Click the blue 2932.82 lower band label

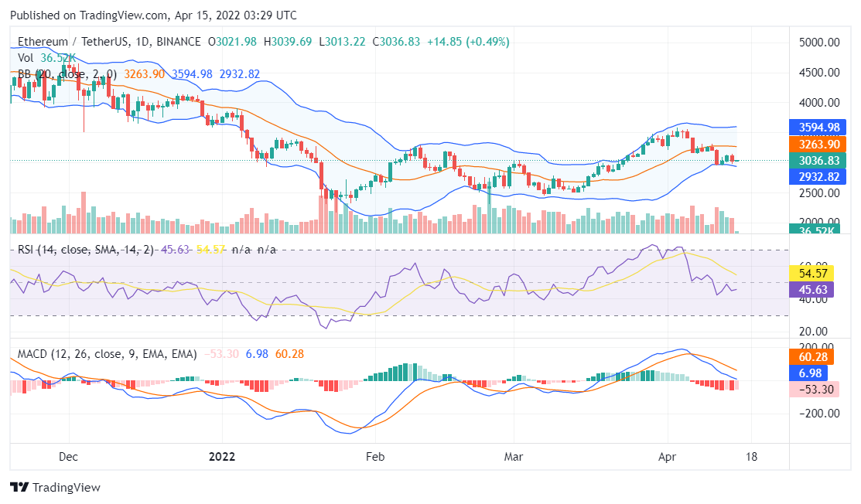coord(818,177)
